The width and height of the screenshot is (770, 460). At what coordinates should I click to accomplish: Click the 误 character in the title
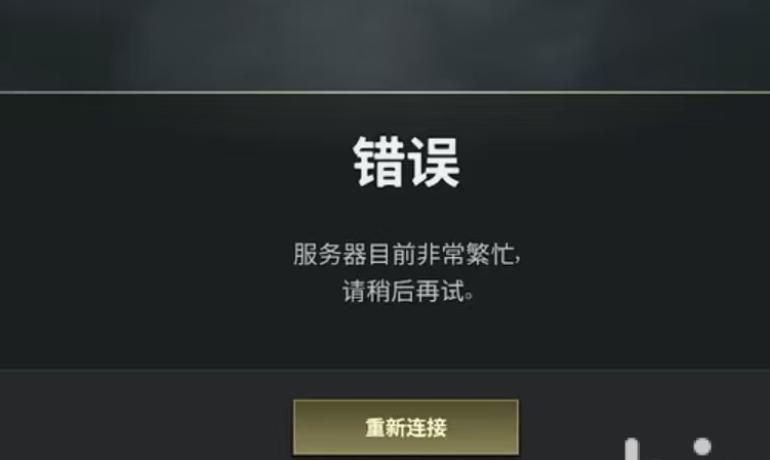[434, 162]
